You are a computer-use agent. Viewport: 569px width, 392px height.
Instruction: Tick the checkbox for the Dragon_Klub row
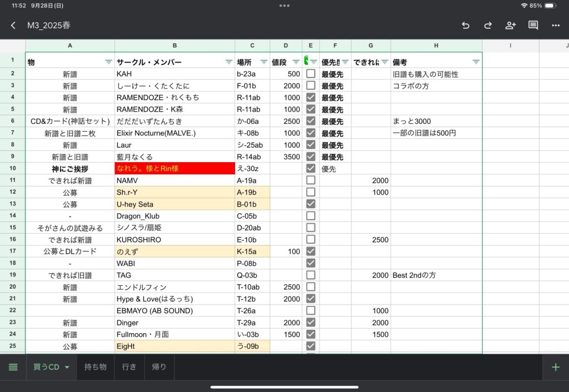click(x=311, y=216)
